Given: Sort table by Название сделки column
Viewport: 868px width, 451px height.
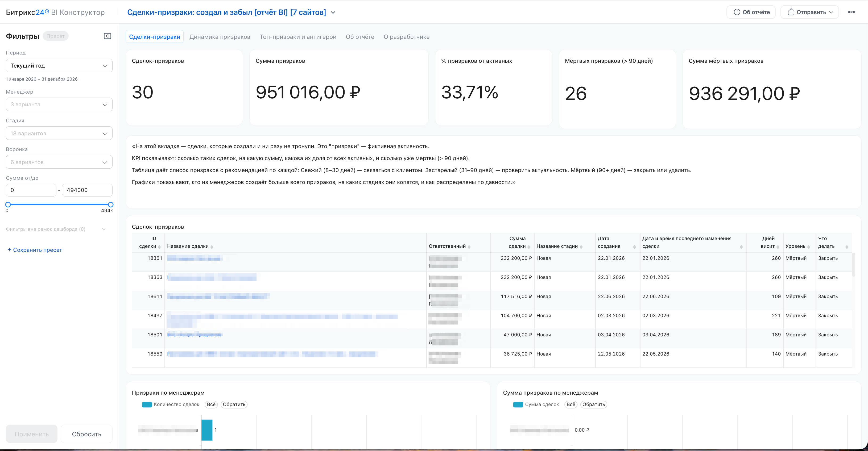Looking at the screenshot, I should pos(212,247).
